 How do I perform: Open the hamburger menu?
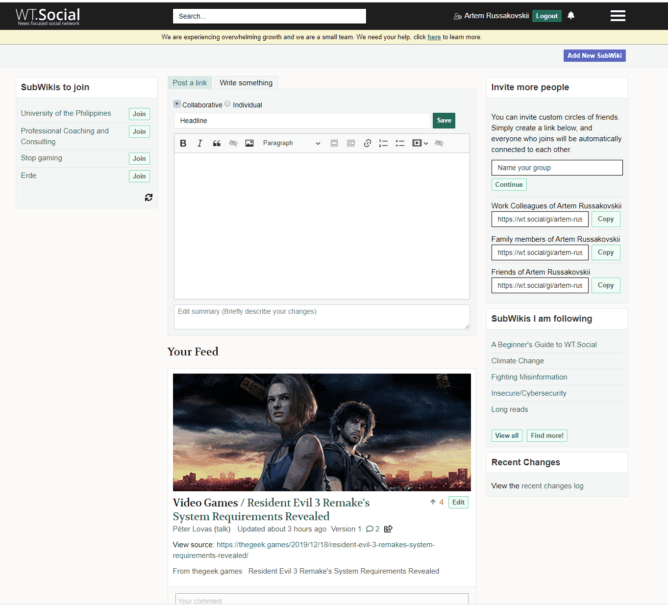tap(618, 16)
